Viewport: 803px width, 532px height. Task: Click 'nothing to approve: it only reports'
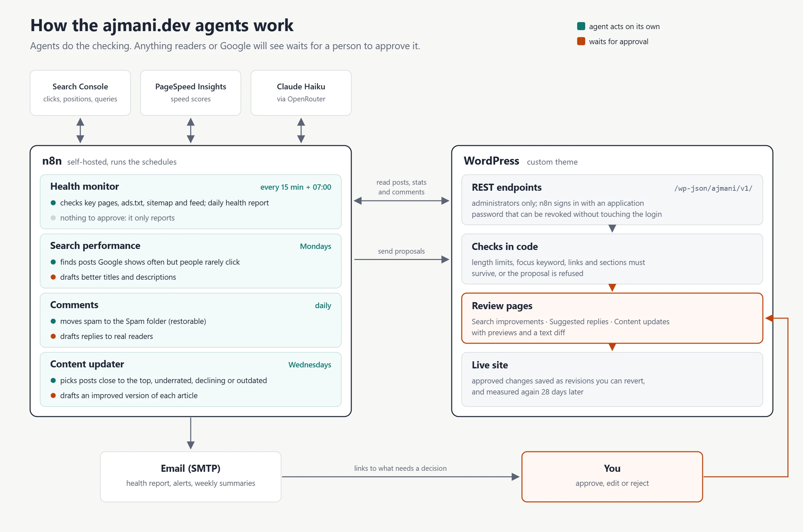[117, 218]
